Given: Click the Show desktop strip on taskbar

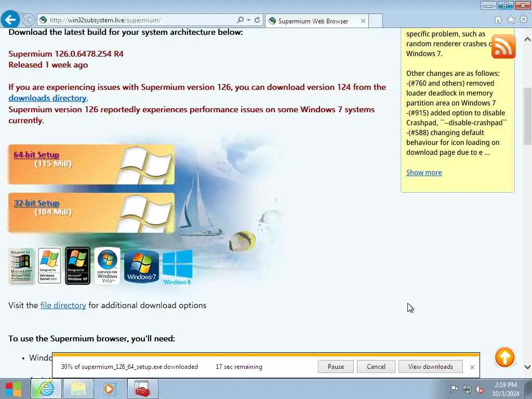Looking at the screenshot, I should pyautogui.click(x=528, y=389).
